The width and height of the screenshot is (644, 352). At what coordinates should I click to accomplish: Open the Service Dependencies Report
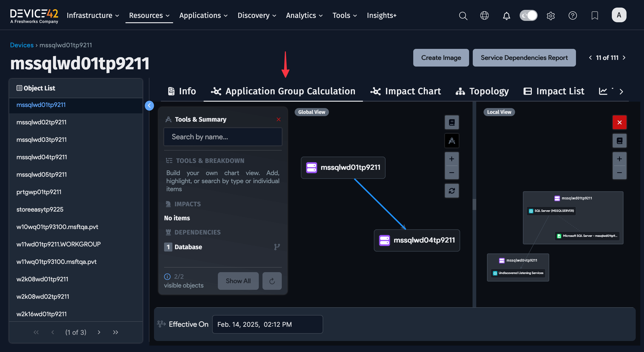click(524, 58)
